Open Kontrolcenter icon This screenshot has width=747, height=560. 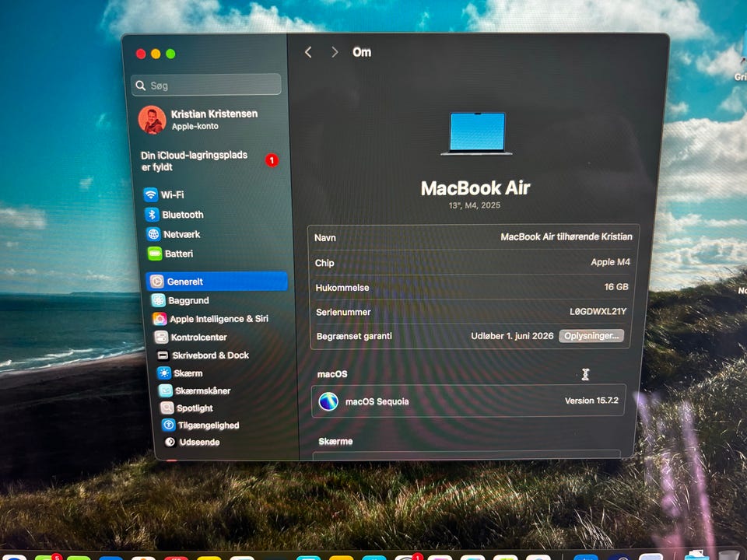(x=161, y=337)
